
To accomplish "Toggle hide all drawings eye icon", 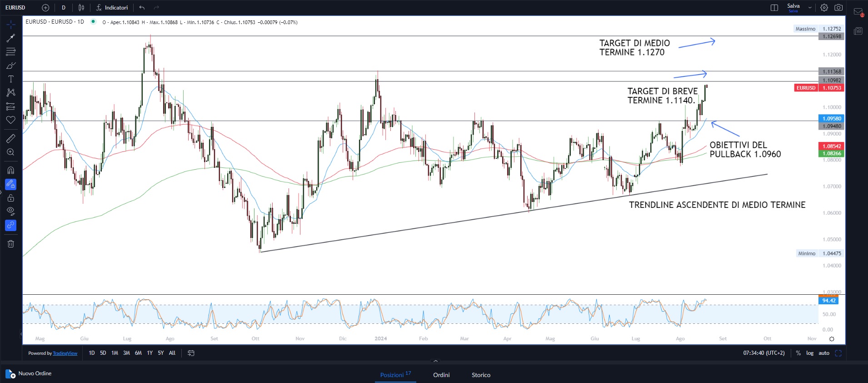I will [x=11, y=211].
